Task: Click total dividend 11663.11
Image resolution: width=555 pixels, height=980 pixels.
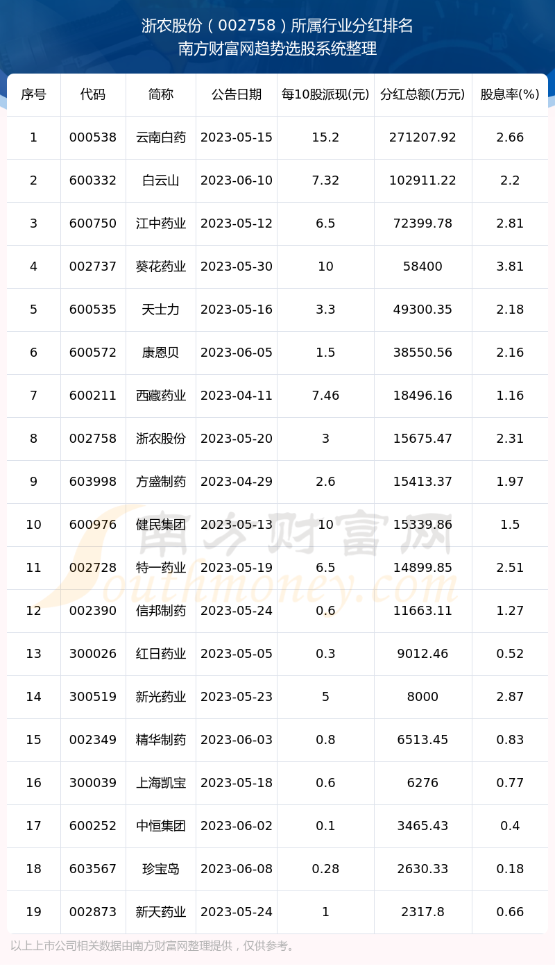Action: (422, 611)
